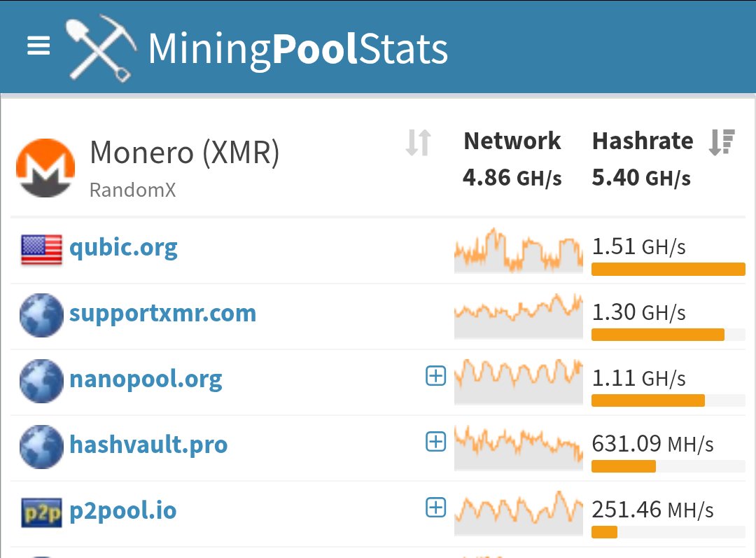Image resolution: width=756 pixels, height=558 pixels.
Task: View hashvault.pro hashrate sparkline chart
Action: (x=519, y=447)
